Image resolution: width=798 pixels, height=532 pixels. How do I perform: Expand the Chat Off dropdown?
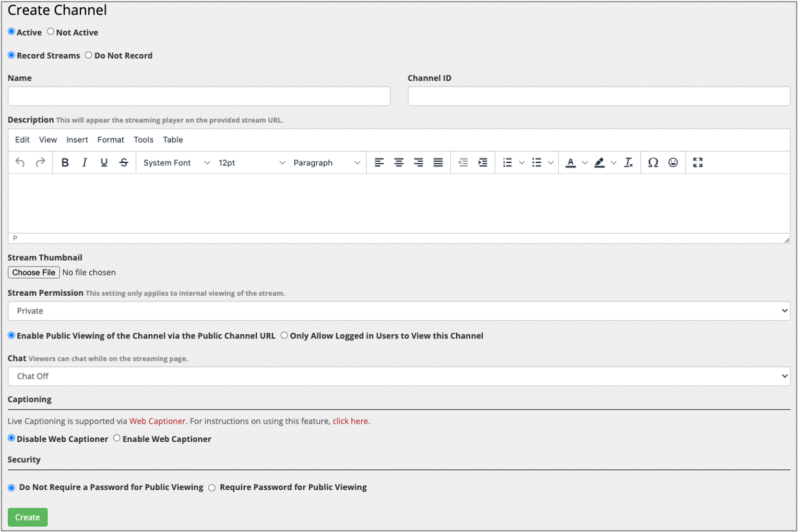tap(399, 376)
